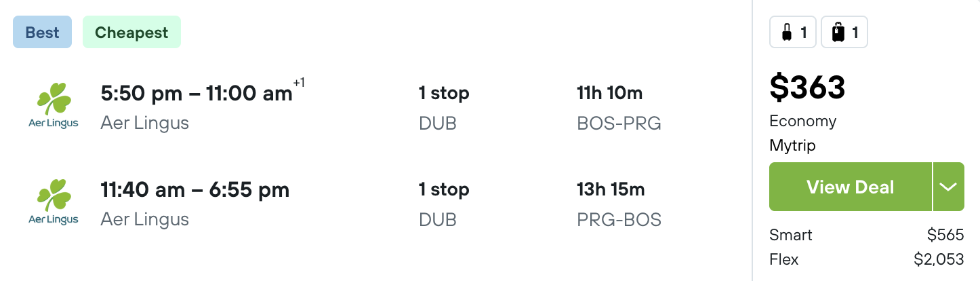The height and width of the screenshot is (281, 980).
Task: Open the View Deal dropdown arrow
Action: point(949,187)
